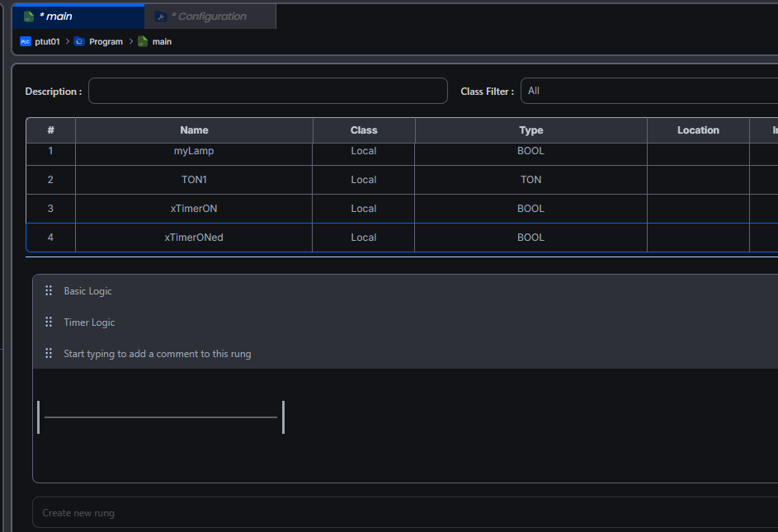Click the drag handle of the uncommented rung
The width and height of the screenshot is (778, 532).
click(49, 354)
